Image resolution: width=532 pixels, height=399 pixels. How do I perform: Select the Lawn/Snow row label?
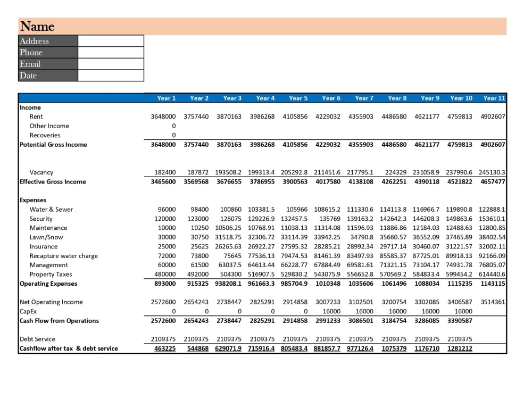coord(46,237)
